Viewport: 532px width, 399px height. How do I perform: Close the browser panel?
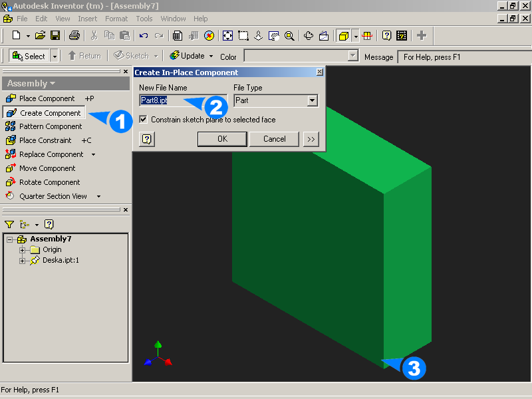126,209
